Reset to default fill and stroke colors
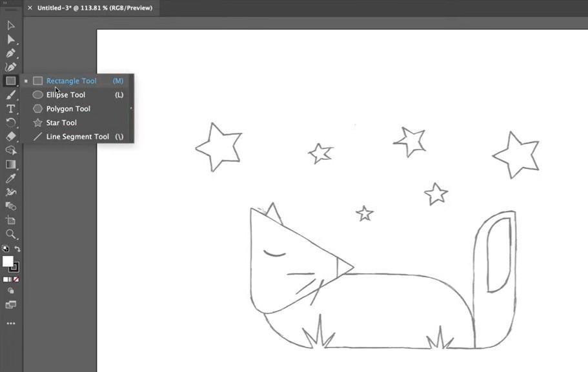This screenshot has width=588, height=372. coord(6,248)
